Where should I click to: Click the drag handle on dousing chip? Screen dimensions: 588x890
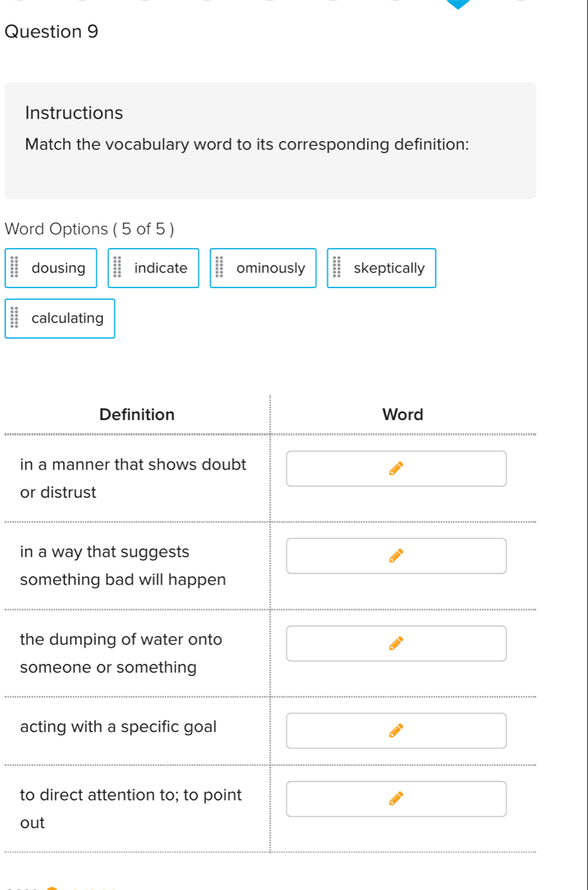(15, 267)
